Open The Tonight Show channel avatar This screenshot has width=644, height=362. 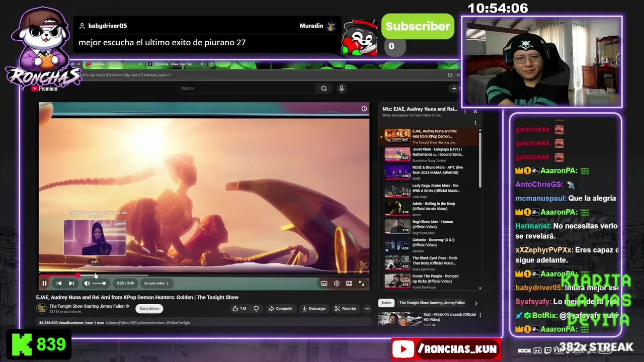[x=41, y=308]
